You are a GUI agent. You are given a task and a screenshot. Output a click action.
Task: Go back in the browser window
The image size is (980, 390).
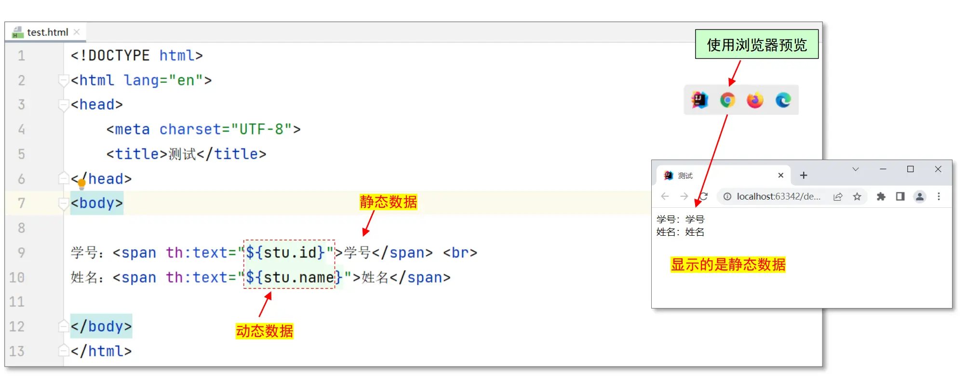click(665, 196)
